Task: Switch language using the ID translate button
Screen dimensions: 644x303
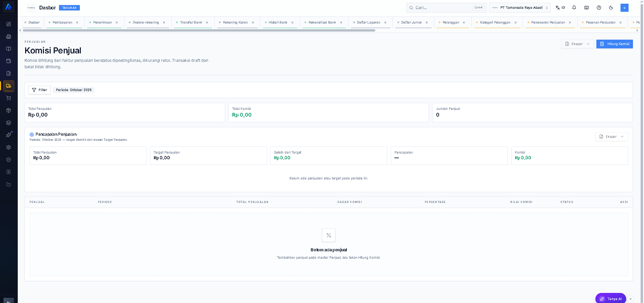Action: 560,7
